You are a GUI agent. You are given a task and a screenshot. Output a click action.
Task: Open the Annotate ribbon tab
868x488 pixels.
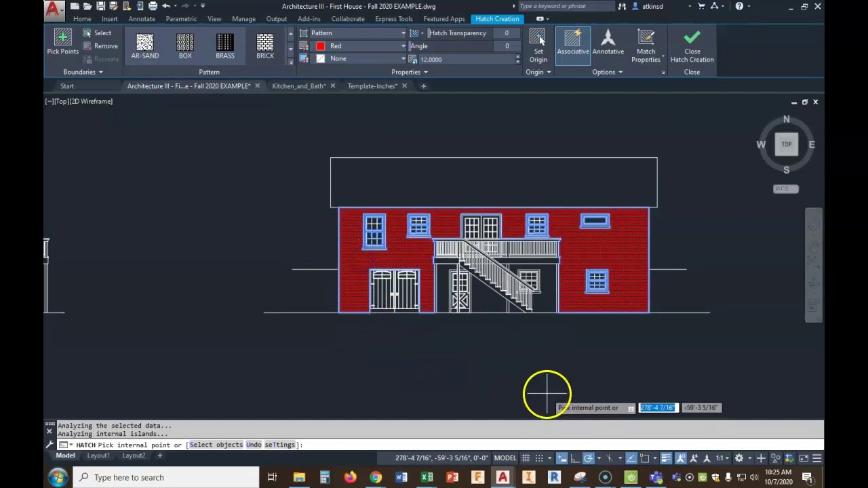click(142, 19)
